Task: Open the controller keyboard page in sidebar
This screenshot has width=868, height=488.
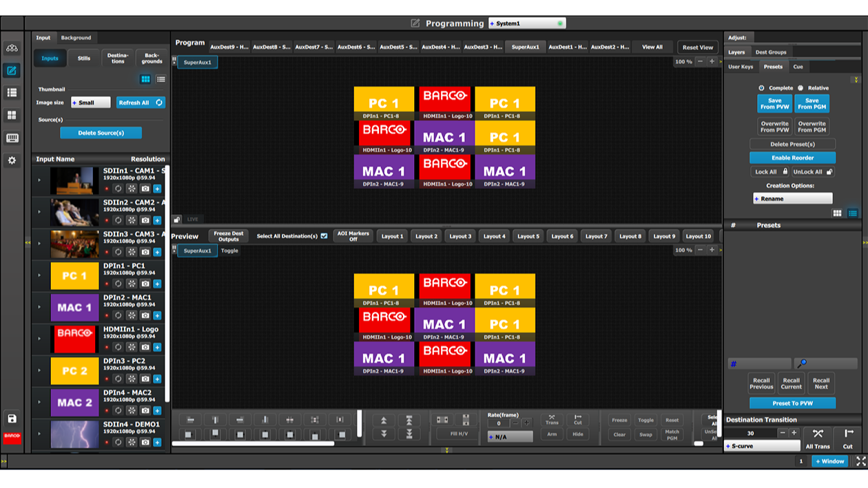Action: pyautogui.click(x=12, y=138)
